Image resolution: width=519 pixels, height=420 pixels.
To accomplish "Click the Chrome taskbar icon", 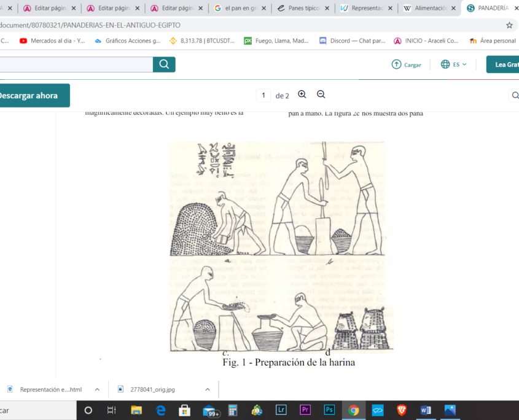I will [x=354, y=410].
